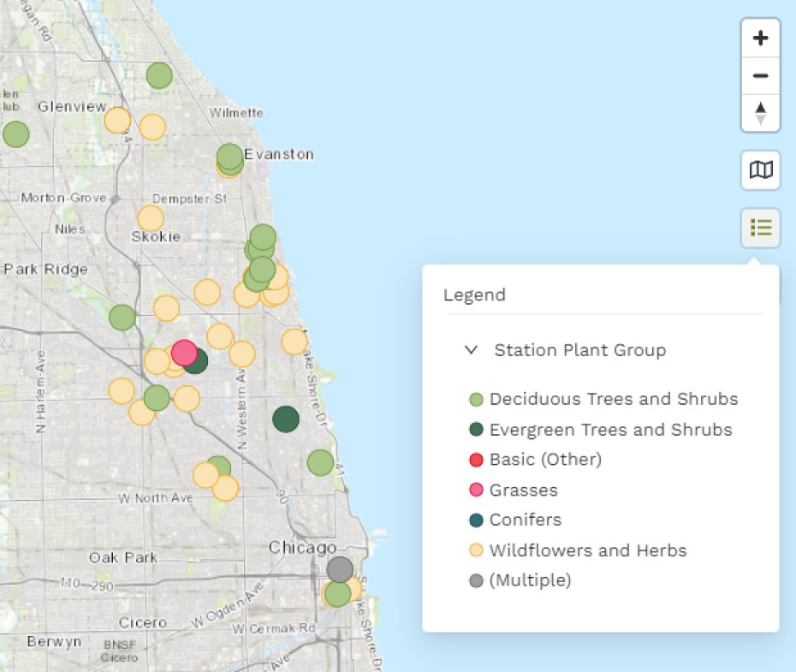Click the Wildflowers and Herbs legend label
The height and width of the screenshot is (672, 796).
(x=588, y=550)
